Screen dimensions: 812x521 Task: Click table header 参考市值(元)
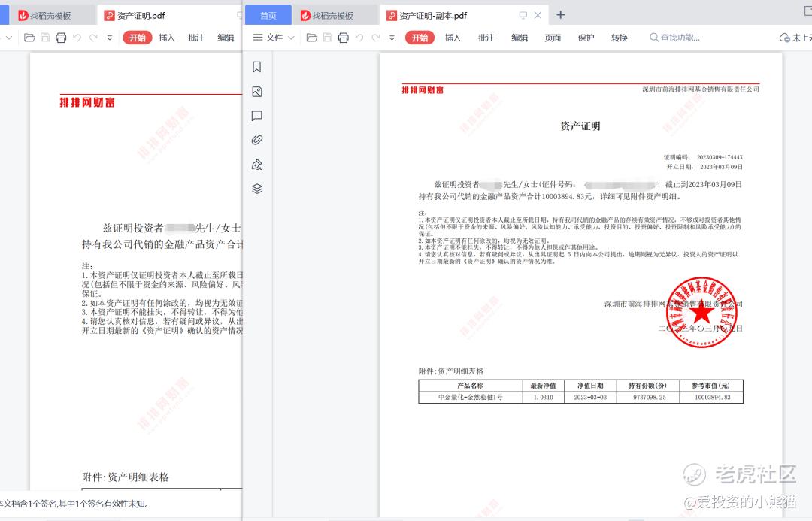710,386
